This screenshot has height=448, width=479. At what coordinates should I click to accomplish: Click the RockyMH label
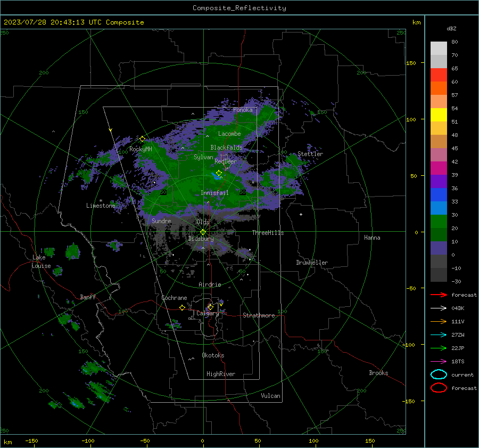point(141,149)
